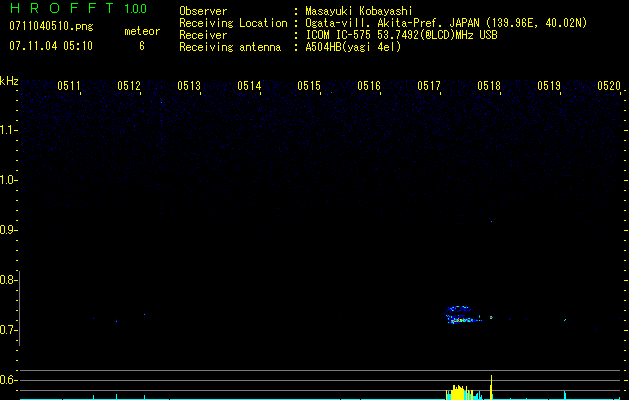Click the meteor count value 6
The image size is (629, 400).
pyautogui.click(x=142, y=46)
